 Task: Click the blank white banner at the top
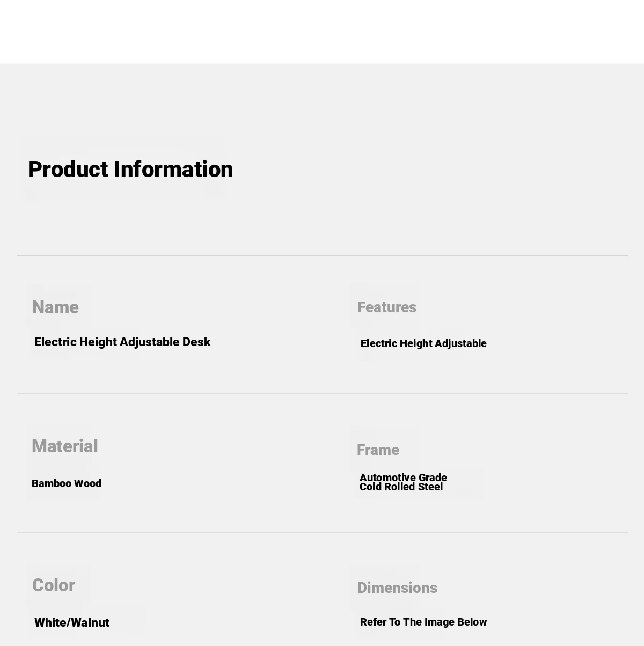322,31
